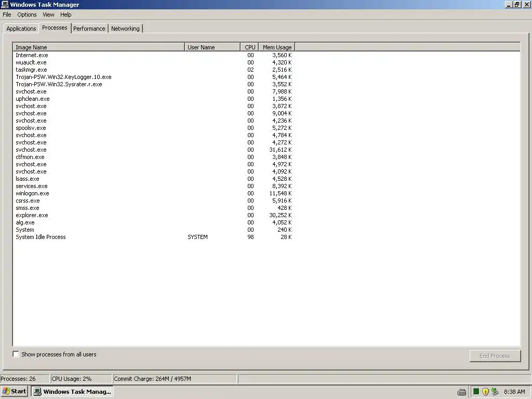Click the Start button Windows flag icon
The width and height of the screenshot is (532, 399).
tap(6, 391)
